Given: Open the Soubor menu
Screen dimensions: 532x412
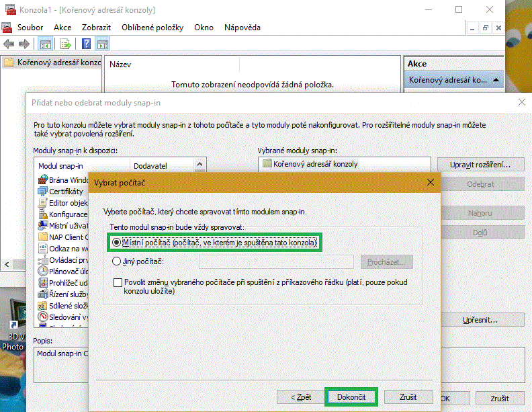Looking at the screenshot, I should click(x=30, y=28).
